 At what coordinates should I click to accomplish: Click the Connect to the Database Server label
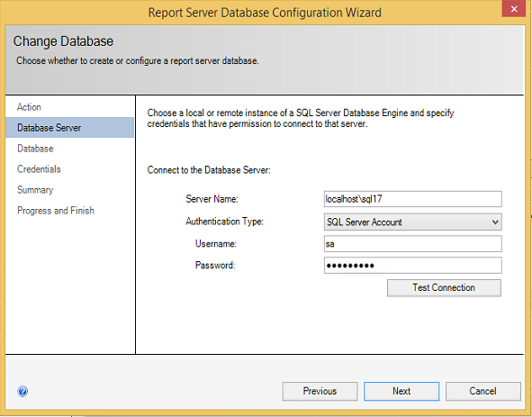pyautogui.click(x=209, y=170)
